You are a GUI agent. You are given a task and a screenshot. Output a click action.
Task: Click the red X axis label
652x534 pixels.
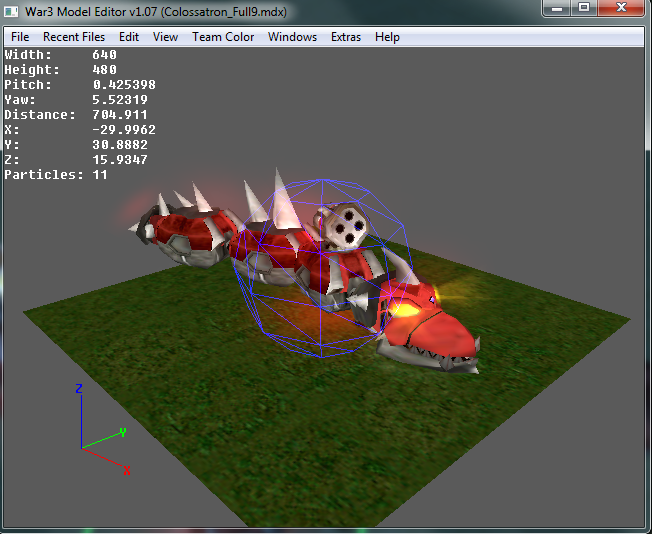click(x=127, y=471)
